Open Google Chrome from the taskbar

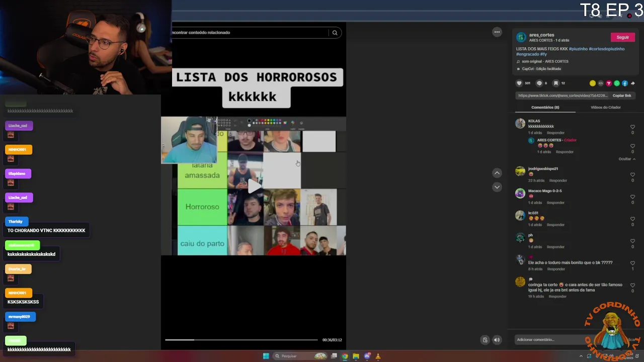(x=345, y=356)
